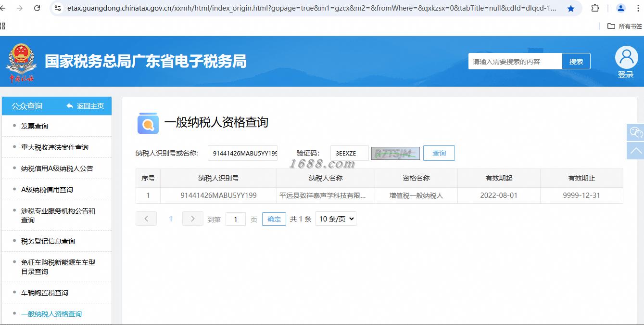Open A级纳税信用查询 in sidebar
The height and width of the screenshot is (325, 644).
pos(47,190)
